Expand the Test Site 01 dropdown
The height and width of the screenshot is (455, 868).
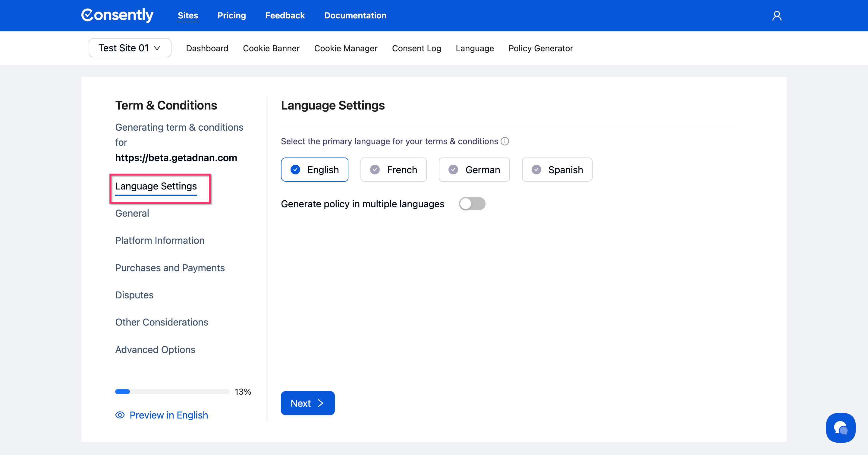[130, 48]
